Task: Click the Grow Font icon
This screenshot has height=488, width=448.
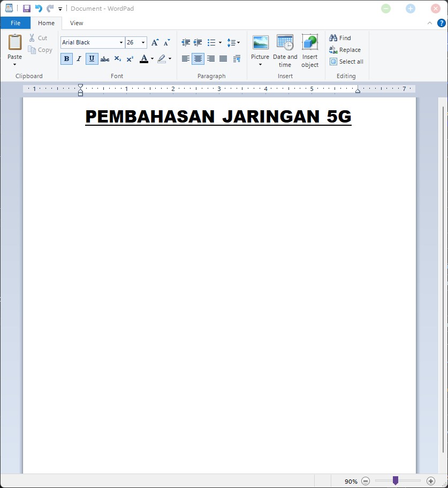Action: (x=154, y=42)
